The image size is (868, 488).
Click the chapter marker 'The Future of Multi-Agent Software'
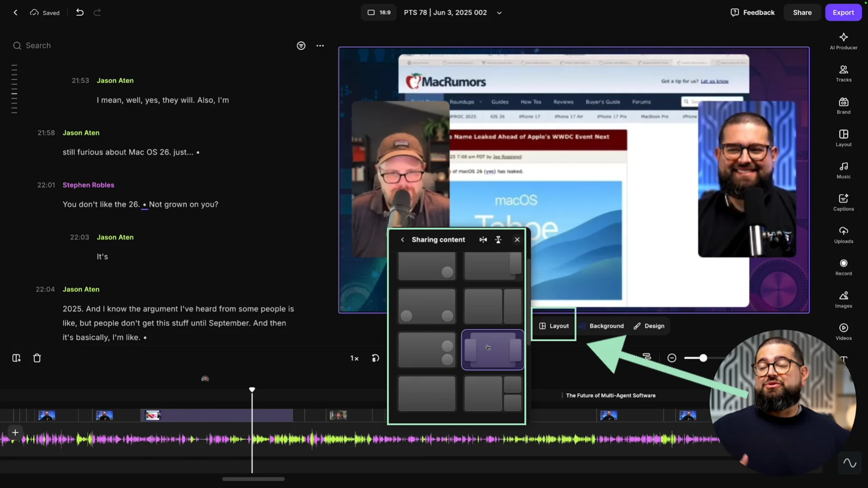610,395
